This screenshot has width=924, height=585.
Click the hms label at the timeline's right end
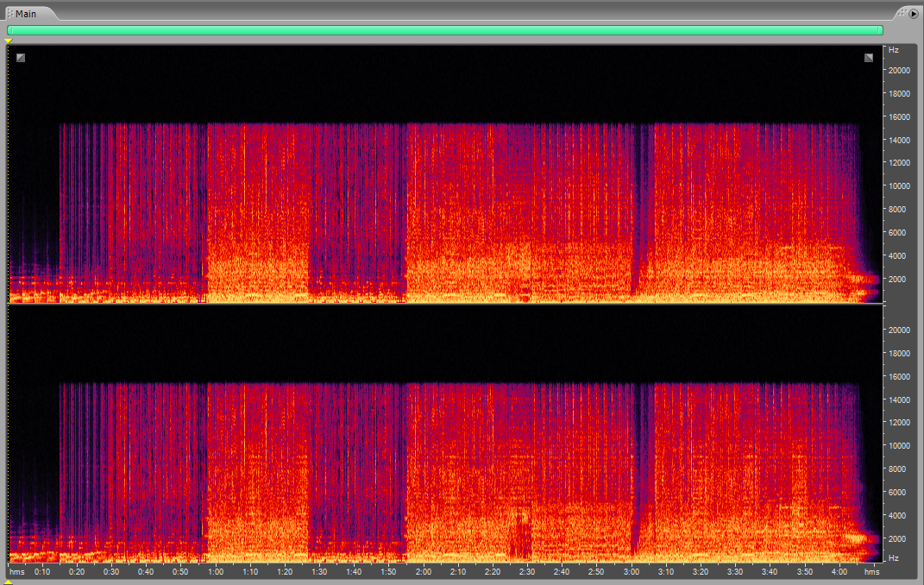pyautogui.click(x=872, y=572)
